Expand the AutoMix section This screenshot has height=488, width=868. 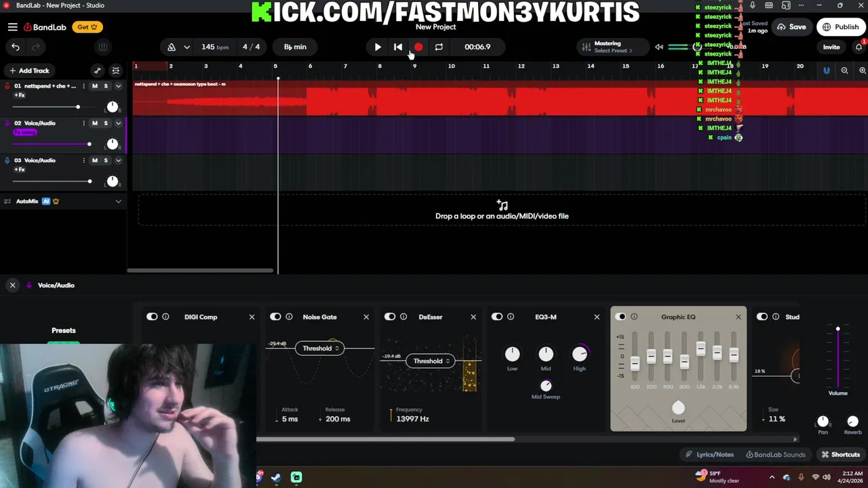[x=118, y=201]
